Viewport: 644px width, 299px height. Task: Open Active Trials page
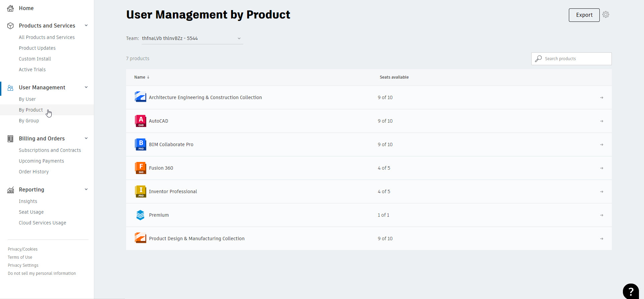(32, 70)
